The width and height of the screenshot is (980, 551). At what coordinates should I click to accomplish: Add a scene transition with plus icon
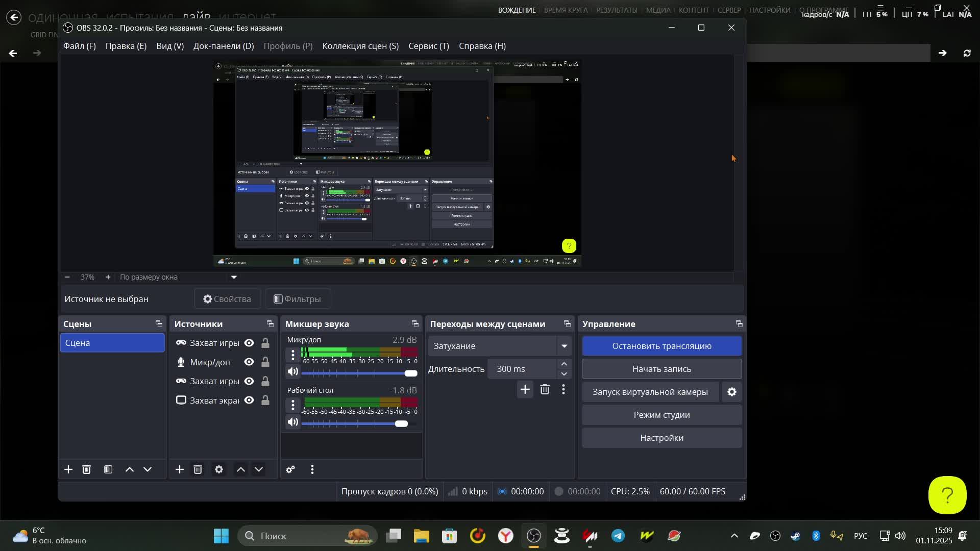pos(525,390)
